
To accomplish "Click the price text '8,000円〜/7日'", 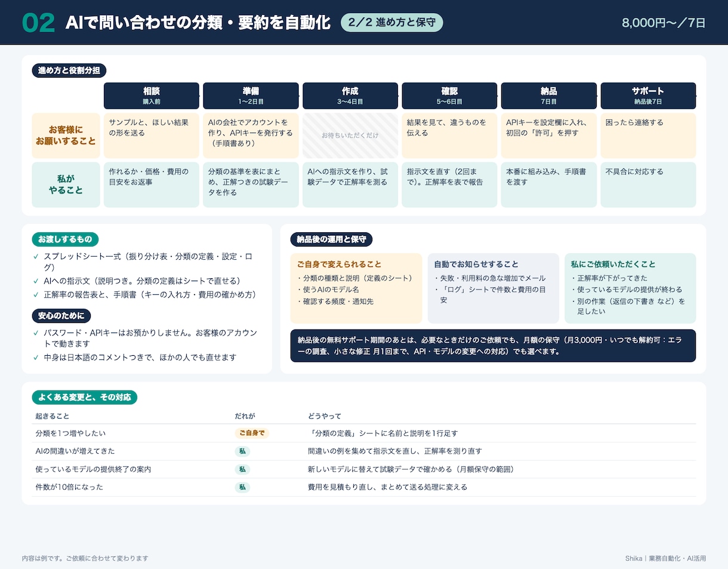I will 664,23.
